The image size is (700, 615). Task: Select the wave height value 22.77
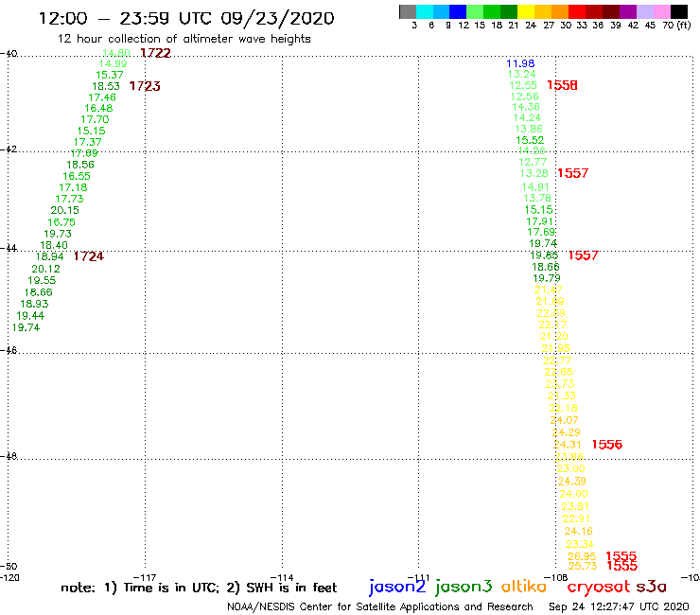tap(557, 360)
